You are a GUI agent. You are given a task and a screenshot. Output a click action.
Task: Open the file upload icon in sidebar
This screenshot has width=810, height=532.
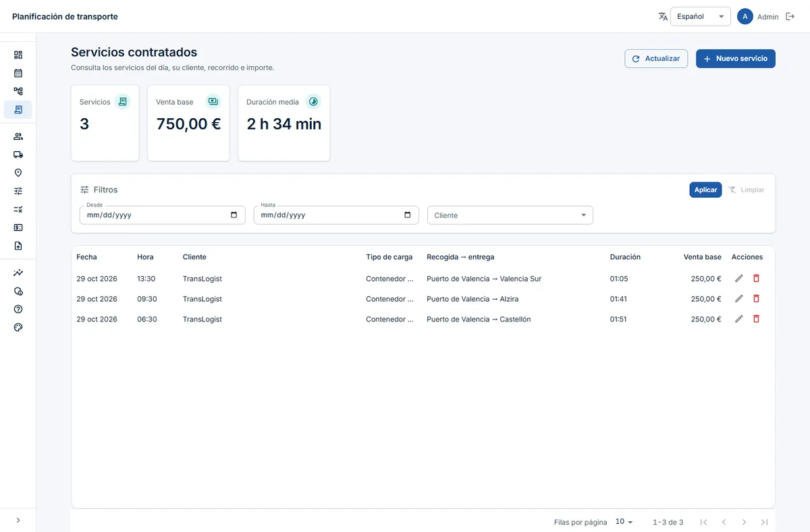pyautogui.click(x=18, y=246)
